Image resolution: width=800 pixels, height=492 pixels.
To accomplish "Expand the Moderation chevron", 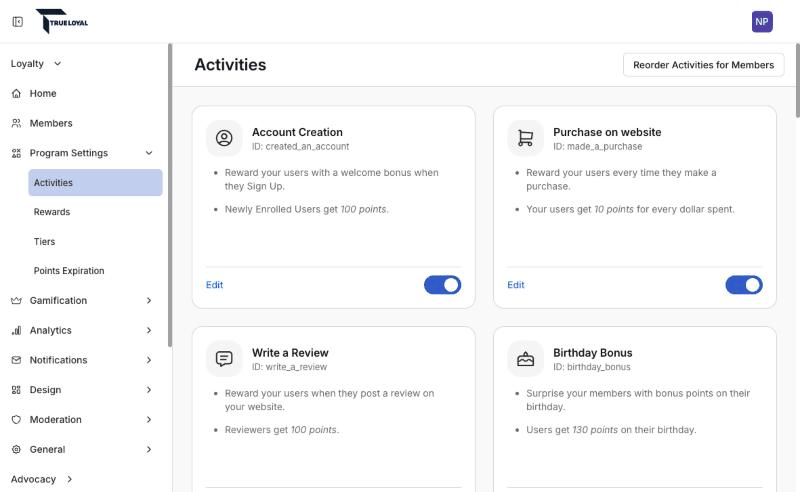I will point(149,420).
